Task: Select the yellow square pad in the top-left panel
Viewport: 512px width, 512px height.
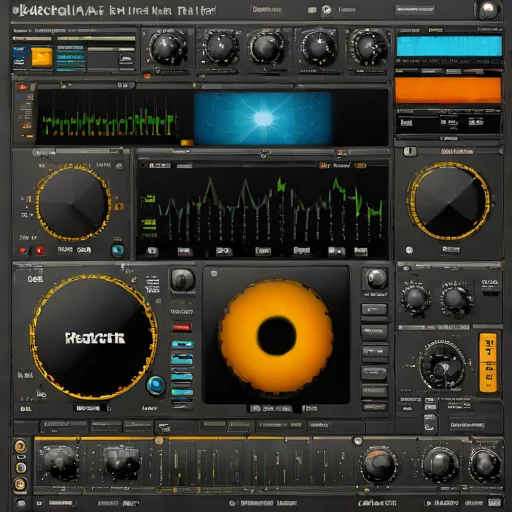Action: pyautogui.click(x=42, y=57)
